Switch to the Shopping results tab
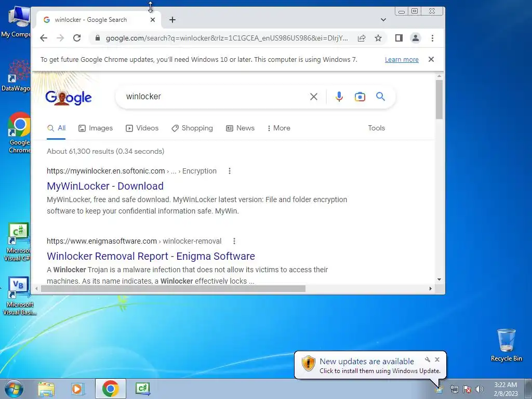 [x=192, y=128]
